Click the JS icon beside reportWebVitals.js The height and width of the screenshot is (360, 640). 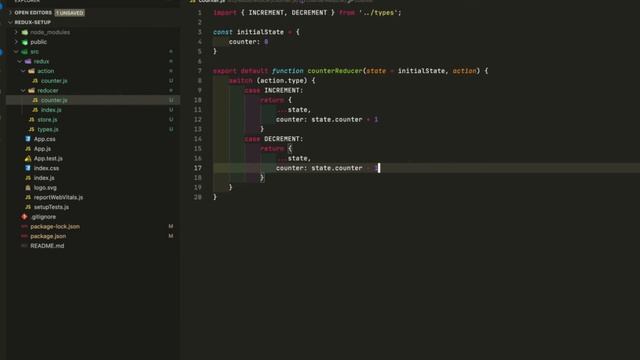point(28,197)
